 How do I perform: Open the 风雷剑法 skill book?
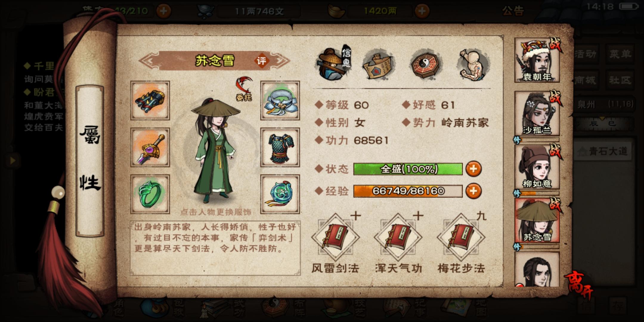point(335,237)
